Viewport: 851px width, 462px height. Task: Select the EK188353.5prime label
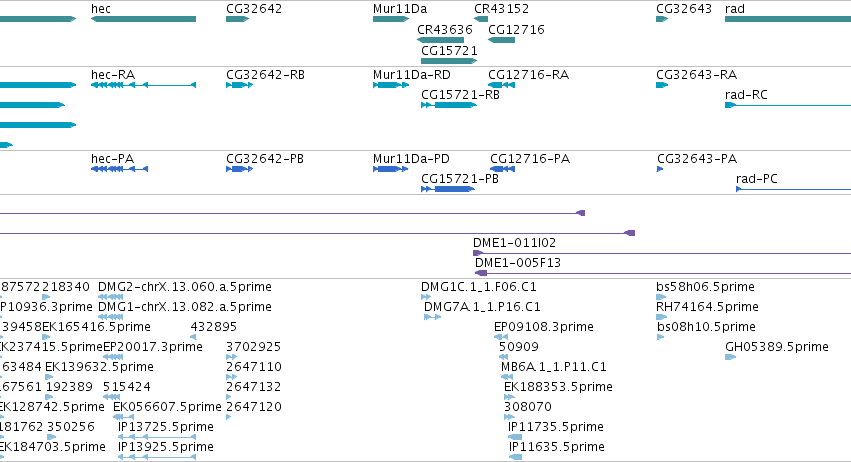tap(558, 387)
